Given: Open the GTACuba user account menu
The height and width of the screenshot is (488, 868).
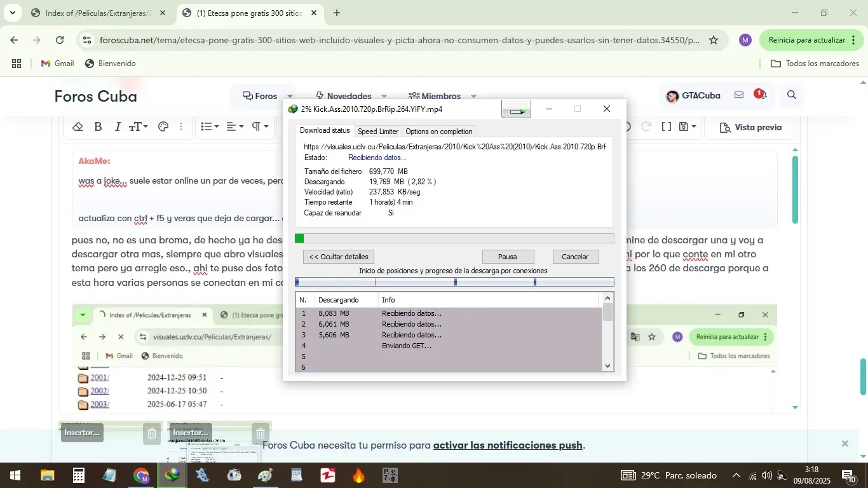Looking at the screenshot, I should 693,96.
